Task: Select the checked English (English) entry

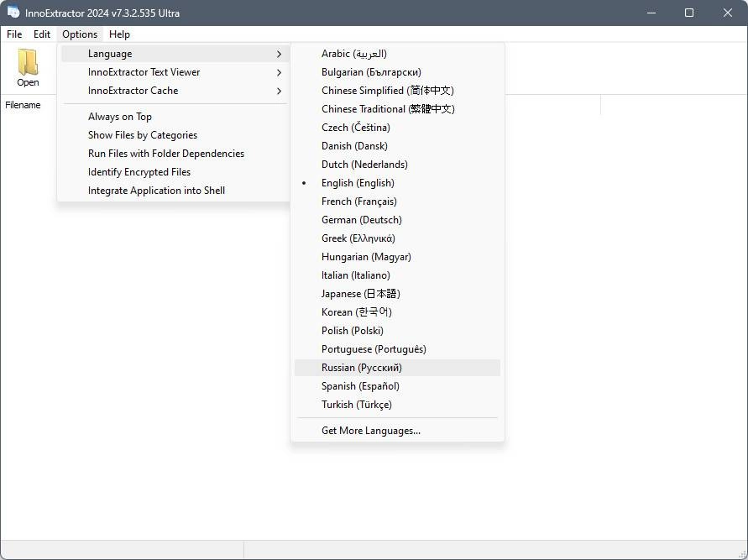Action: tap(397, 183)
